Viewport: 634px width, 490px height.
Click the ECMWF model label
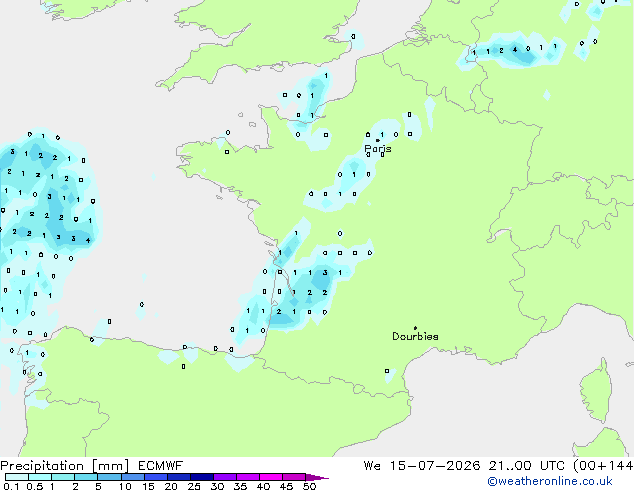tap(161, 466)
